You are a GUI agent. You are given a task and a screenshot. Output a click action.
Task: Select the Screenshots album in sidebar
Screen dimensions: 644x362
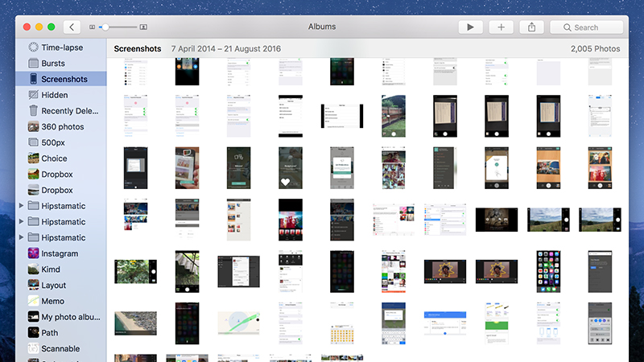tap(61, 79)
